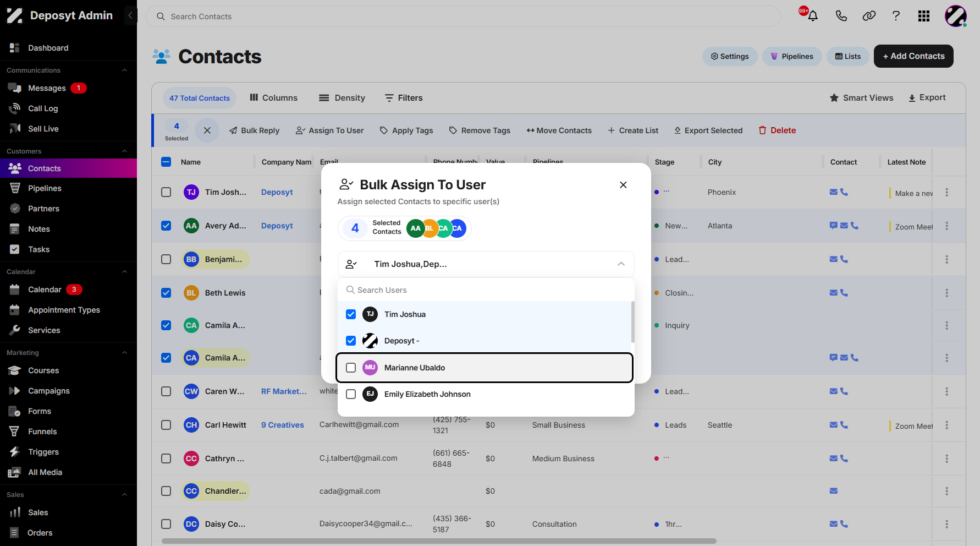Open Smart Views star button

(861, 97)
